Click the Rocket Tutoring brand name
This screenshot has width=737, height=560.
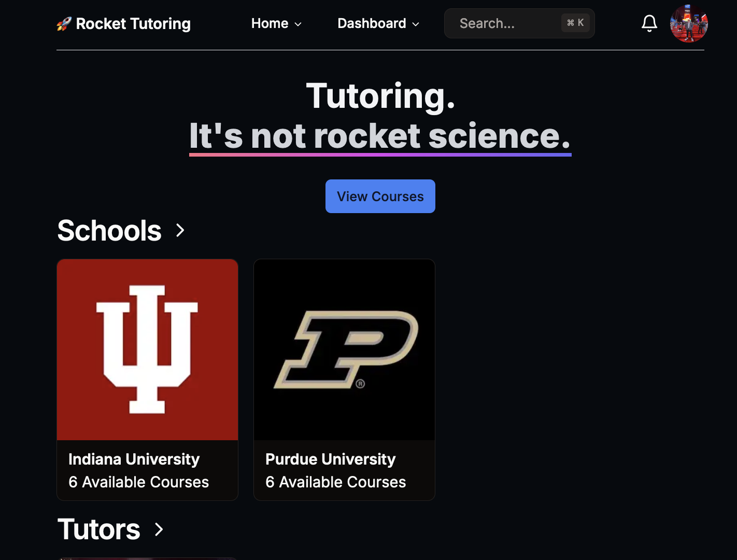[133, 24]
